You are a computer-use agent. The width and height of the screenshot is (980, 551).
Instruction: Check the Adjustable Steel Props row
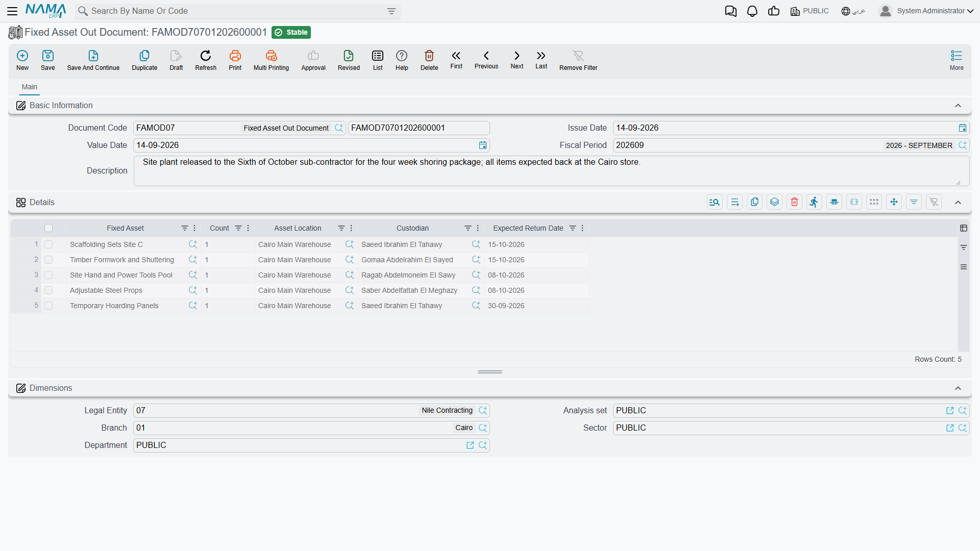pos(48,290)
